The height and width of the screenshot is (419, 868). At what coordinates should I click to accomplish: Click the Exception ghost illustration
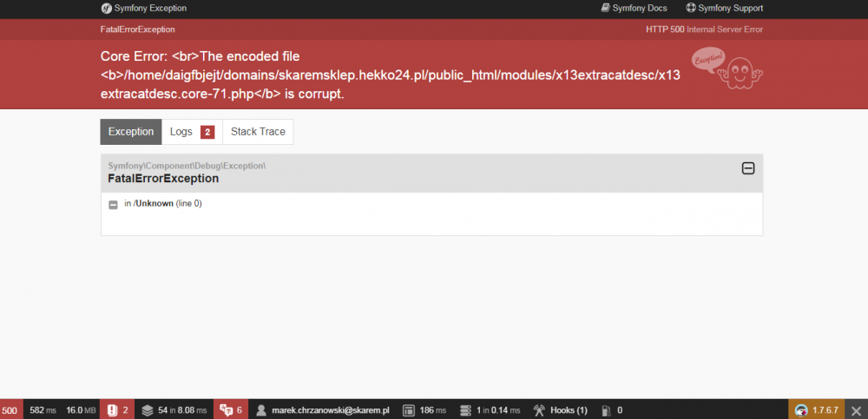[727, 68]
